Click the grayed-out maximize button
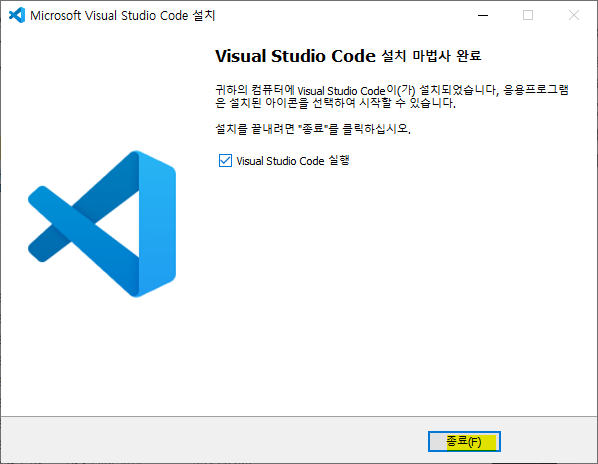 pos(528,15)
